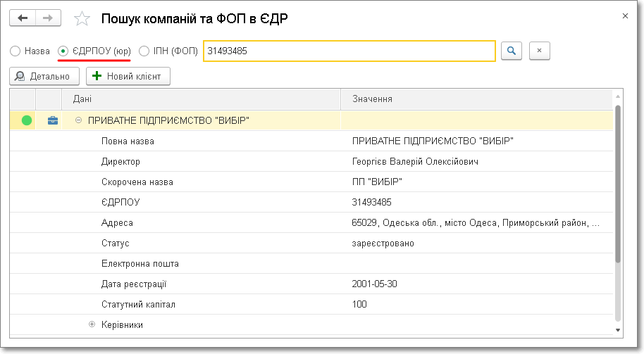Click into the search input field with 31493485

coord(349,51)
